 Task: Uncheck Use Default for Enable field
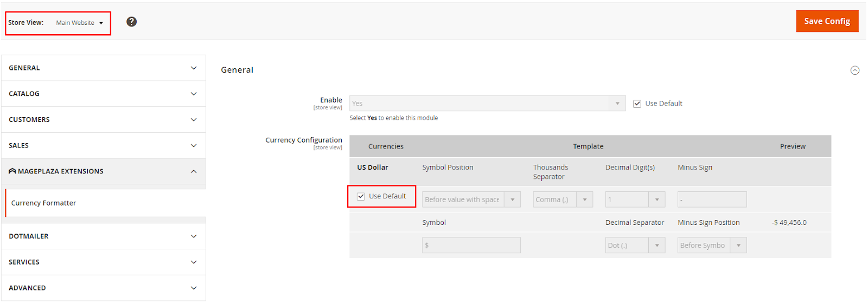coord(637,104)
